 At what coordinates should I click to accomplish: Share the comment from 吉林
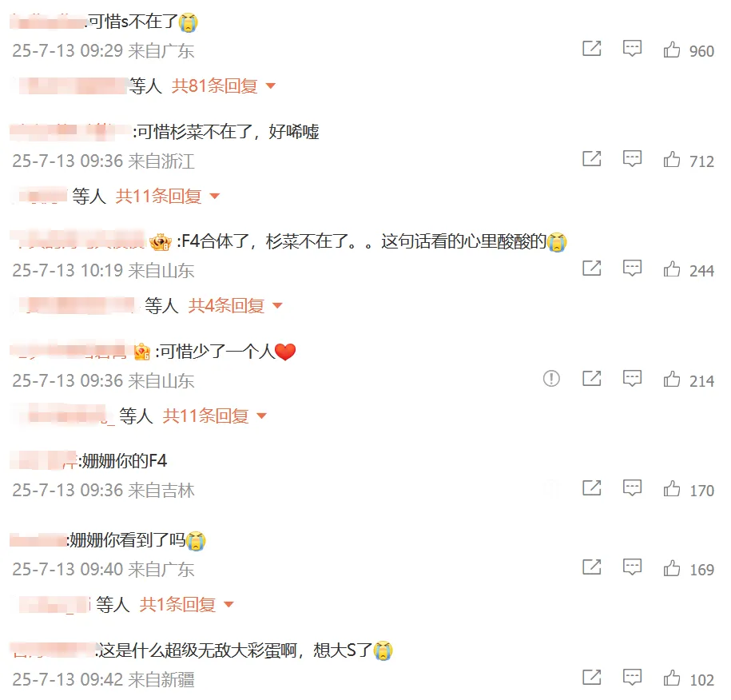coord(592,488)
